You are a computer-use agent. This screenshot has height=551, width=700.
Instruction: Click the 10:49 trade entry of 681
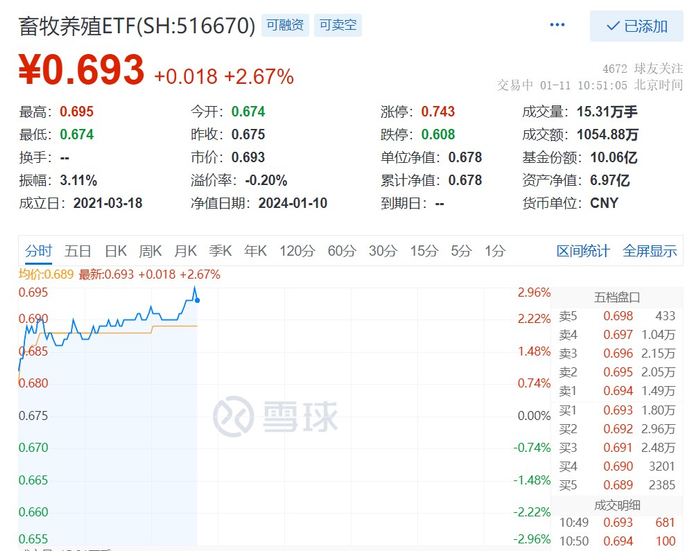[x=618, y=522]
